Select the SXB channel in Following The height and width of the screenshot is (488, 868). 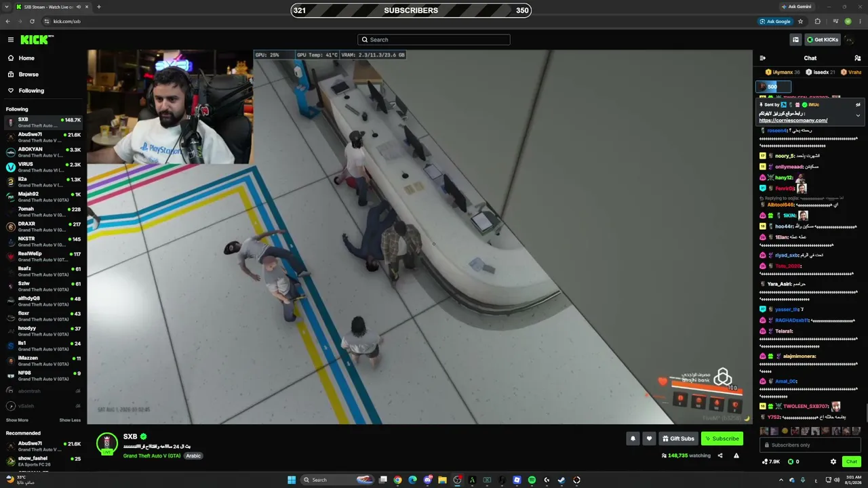[43, 122]
